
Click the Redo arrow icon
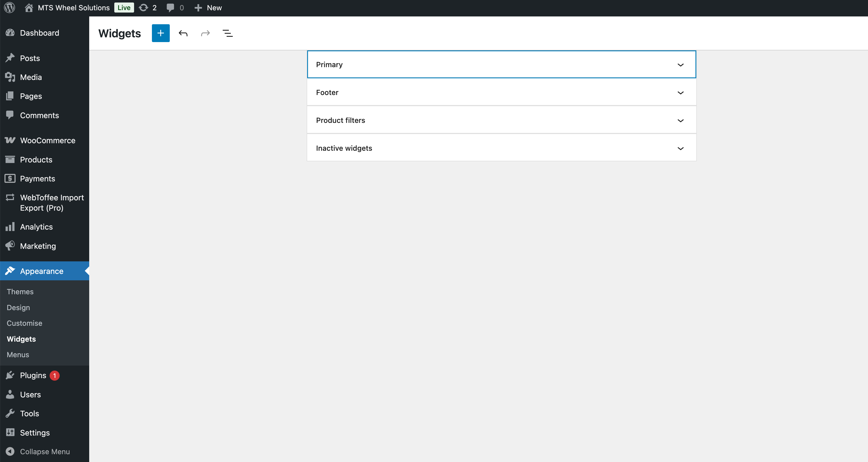click(x=205, y=33)
